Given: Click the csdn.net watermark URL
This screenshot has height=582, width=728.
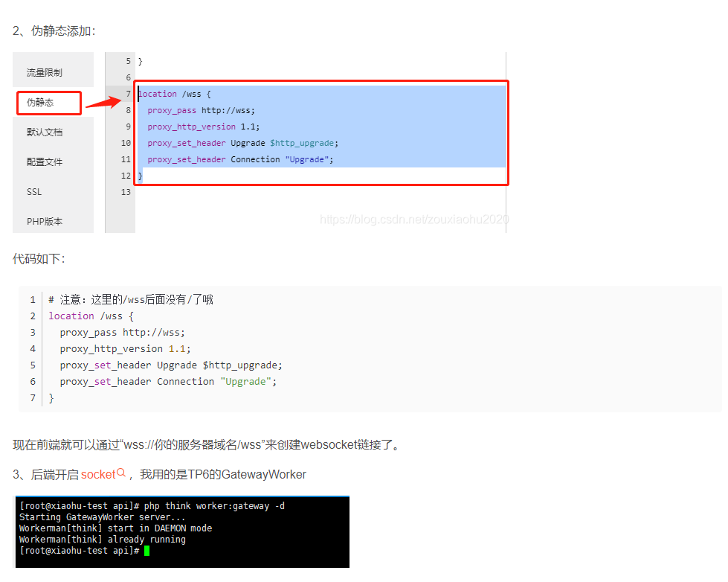Looking at the screenshot, I should pos(414,220).
